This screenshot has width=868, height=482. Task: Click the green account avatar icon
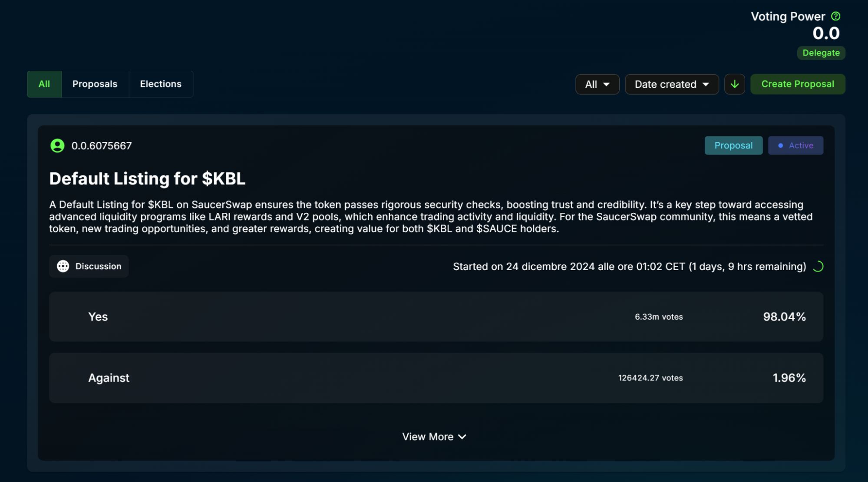[x=57, y=146]
